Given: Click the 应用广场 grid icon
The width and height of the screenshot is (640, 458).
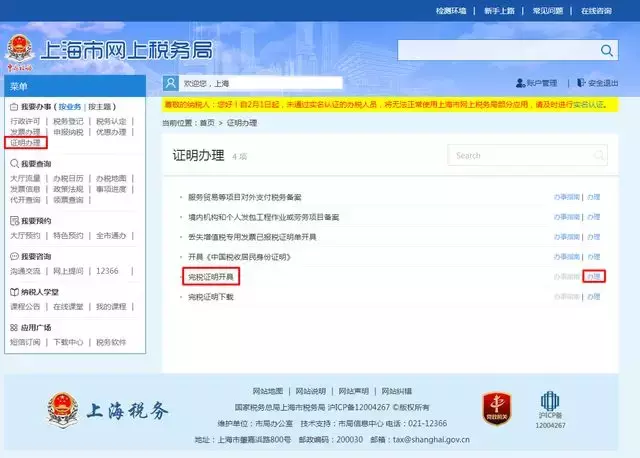Looking at the screenshot, I should pyautogui.click(x=14, y=327).
